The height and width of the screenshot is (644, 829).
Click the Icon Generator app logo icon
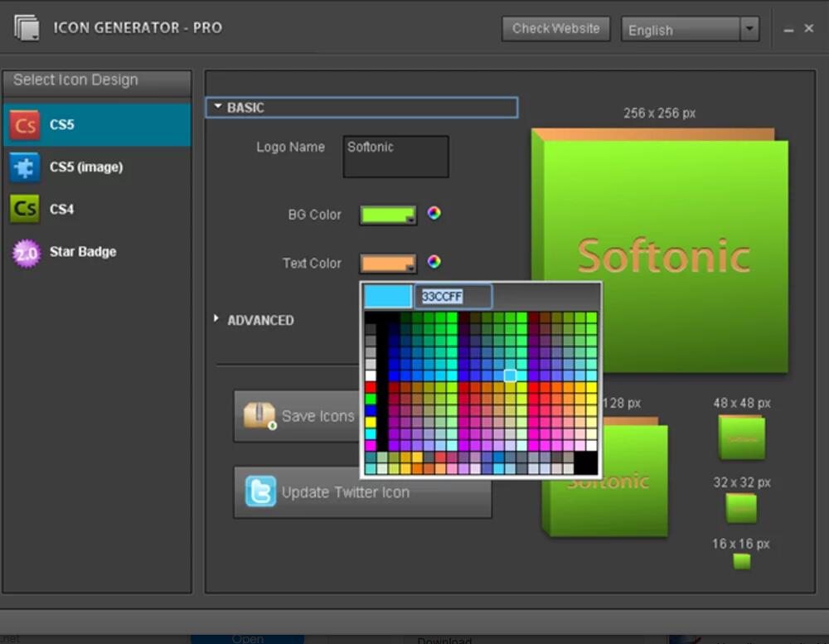(x=27, y=27)
